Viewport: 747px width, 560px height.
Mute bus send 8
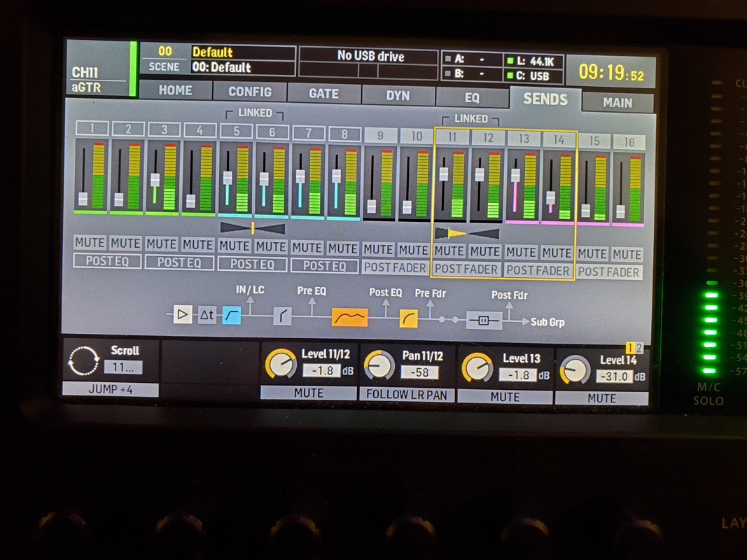pos(342,248)
